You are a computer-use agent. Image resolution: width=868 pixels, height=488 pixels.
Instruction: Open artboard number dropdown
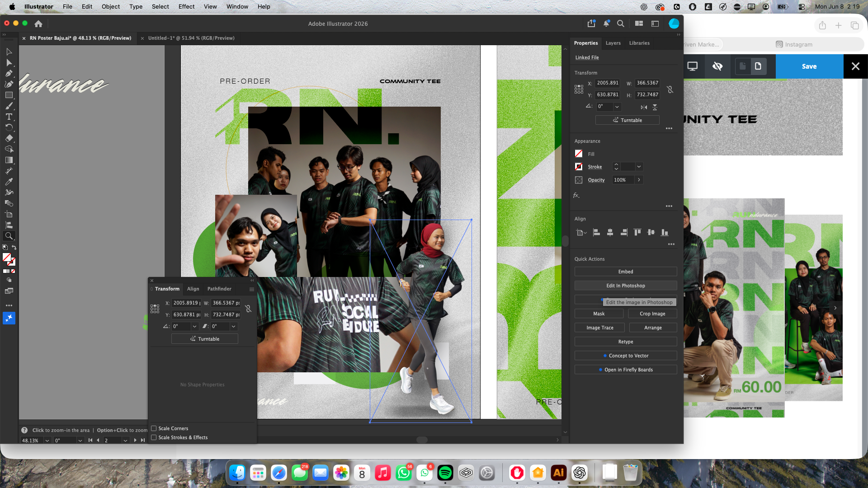125,441
